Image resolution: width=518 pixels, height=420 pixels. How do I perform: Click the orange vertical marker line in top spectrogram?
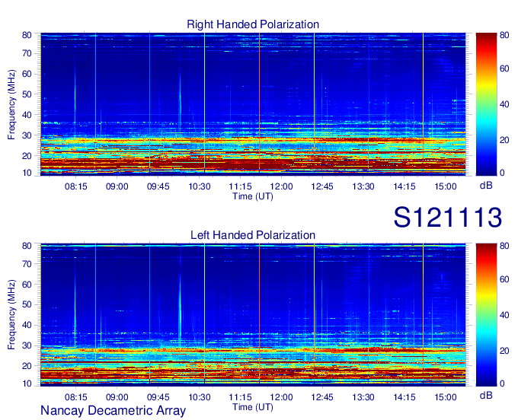pyautogui.click(x=259, y=103)
